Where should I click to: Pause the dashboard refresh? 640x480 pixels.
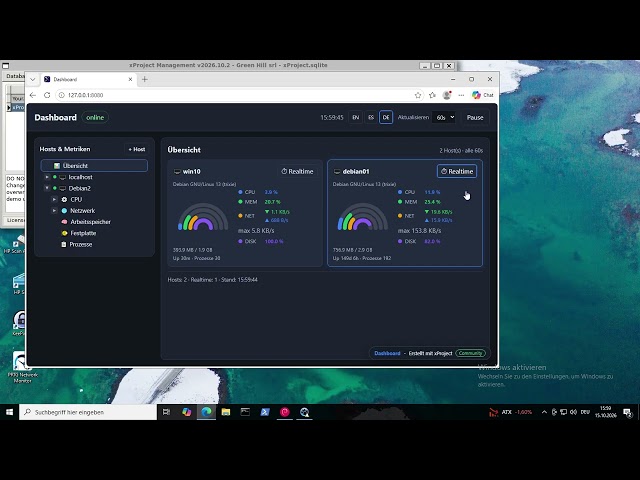(475, 118)
